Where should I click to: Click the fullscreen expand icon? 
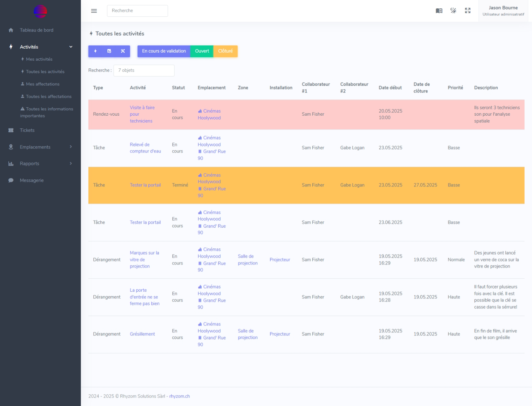468,11
